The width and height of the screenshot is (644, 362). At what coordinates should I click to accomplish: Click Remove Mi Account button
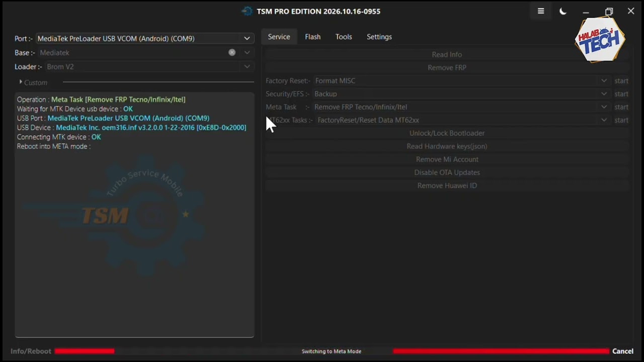[x=447, y=159]
